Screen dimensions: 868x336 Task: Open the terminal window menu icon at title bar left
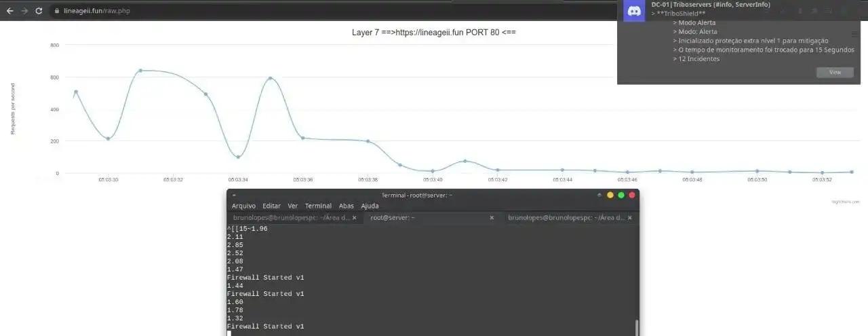[234, 195]
